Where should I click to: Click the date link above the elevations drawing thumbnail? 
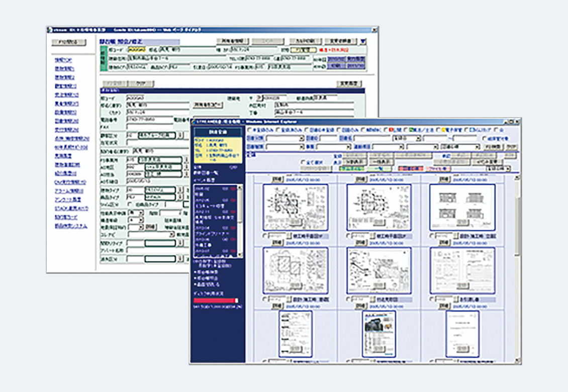click(x=469, y=180)
